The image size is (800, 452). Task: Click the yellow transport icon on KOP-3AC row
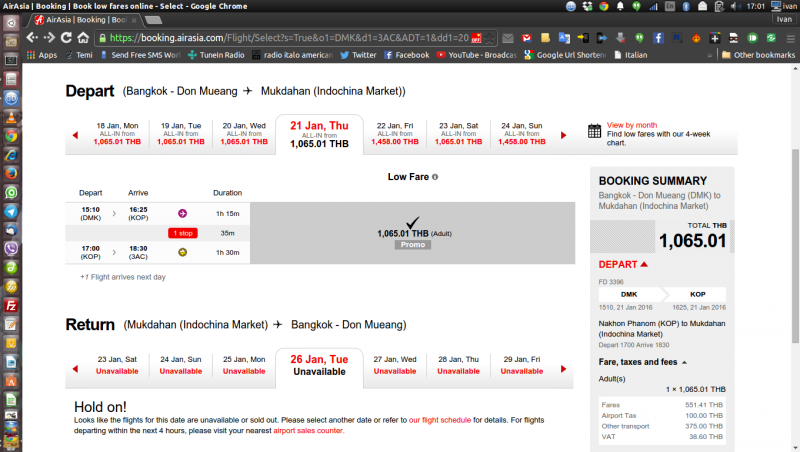[x=182, y=252]
